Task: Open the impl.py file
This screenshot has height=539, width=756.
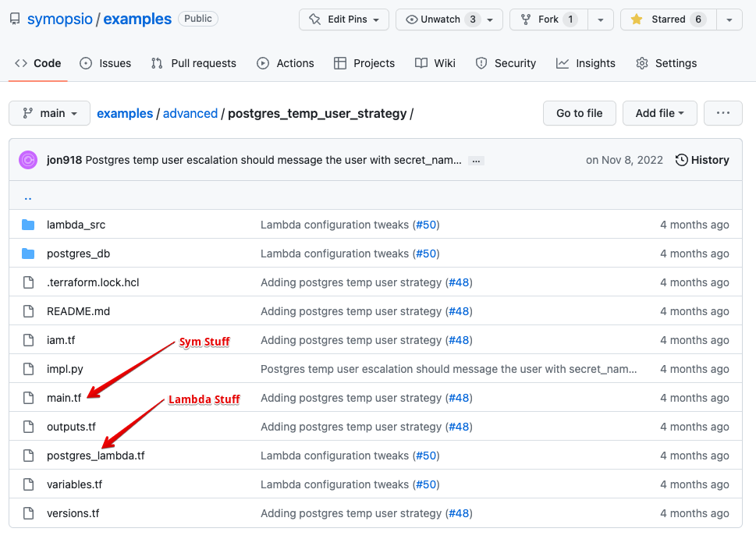Action: click(65, 369)
